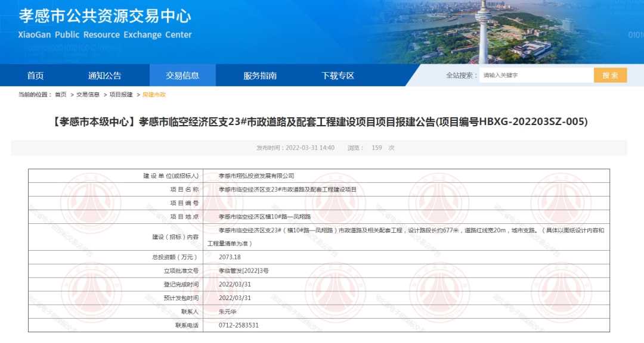Go to the 通知公告 navigation tab

pos(104,76)
